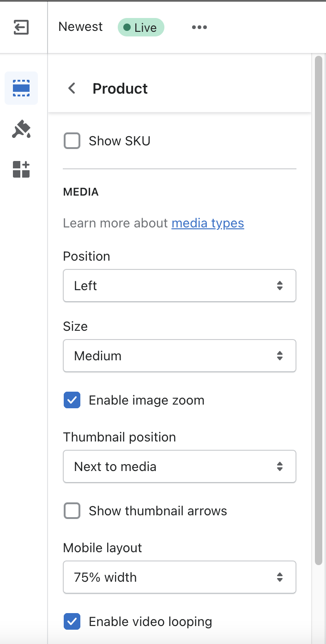326x644 pixels.
Task: Expand the Mobile layout dropdown
Action: [x=179, y=577]
